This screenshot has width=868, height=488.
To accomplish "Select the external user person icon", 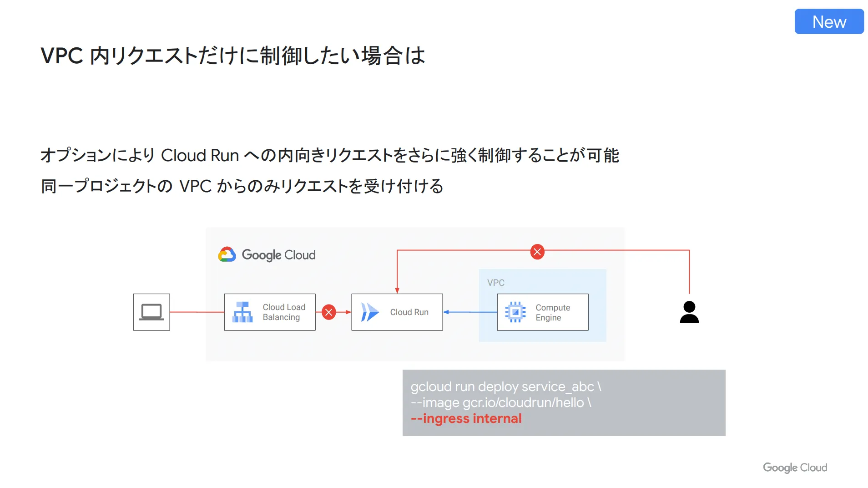I will [x=689, y=312].
